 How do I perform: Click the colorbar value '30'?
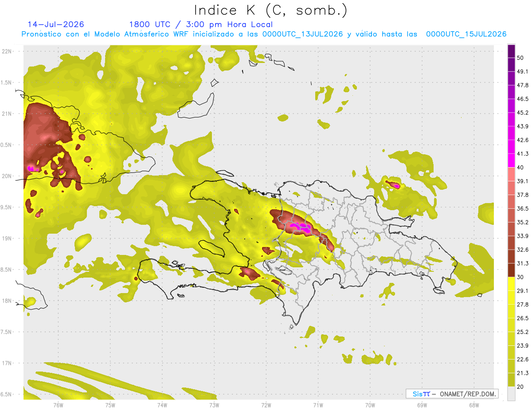pyautogui.click(x=520, y=277)
